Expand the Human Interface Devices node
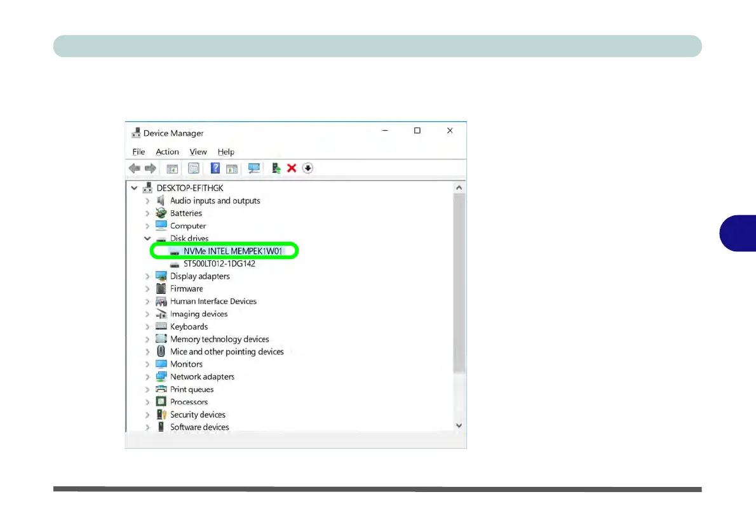Screen dimensions: 756x532 click(147, 301)
